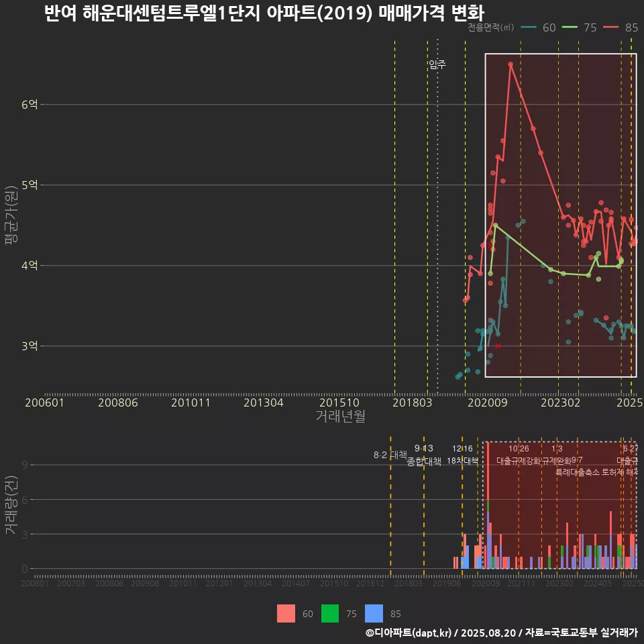Screen dimensions: 644x644
Task: Click the chart title about 반여 해운대센텀트루엘1단지
Action: coord(264,13)
